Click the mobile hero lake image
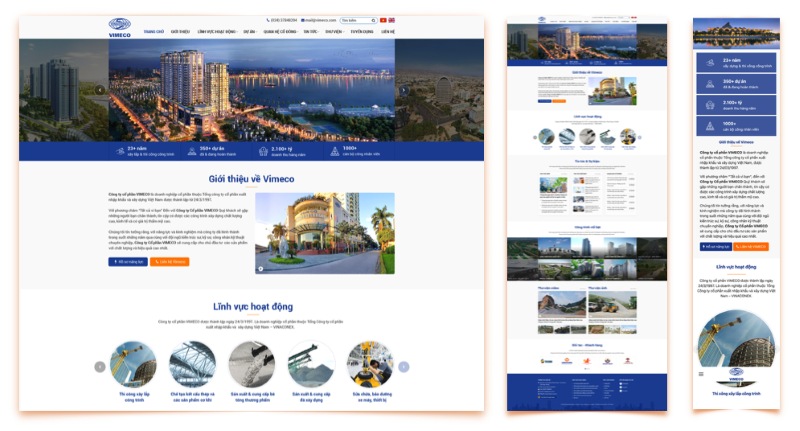This screenshot has height=431, width=800. click(x=736, y=33)
